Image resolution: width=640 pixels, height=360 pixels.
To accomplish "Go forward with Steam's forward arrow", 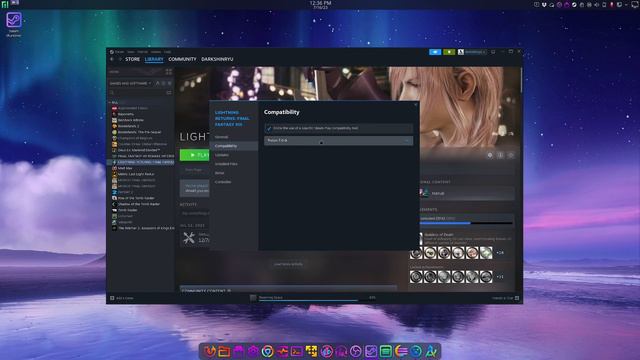I will [x=120, y=59].
